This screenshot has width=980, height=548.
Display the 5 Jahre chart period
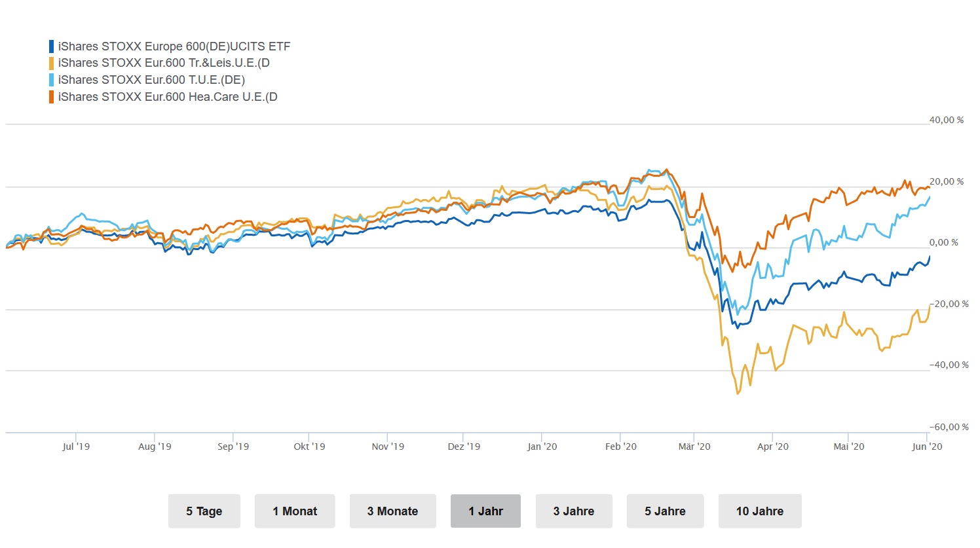pyautogui.click(x=665, y=511)
